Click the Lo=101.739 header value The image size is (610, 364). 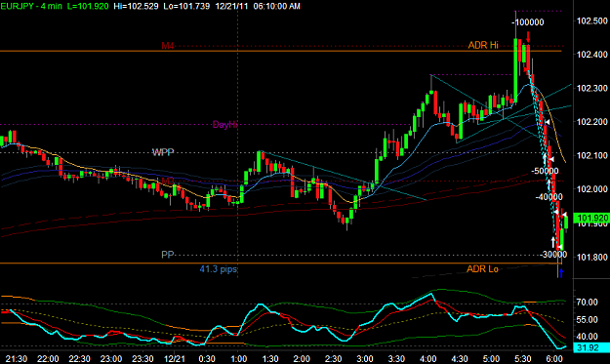pos(186,6)
